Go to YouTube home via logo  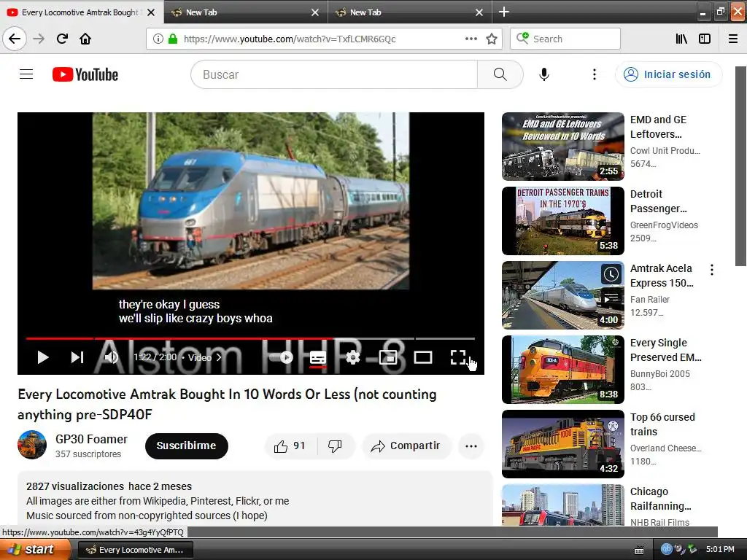[x=85, y=74]
